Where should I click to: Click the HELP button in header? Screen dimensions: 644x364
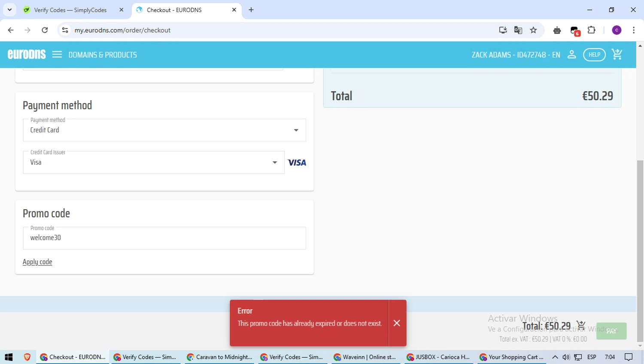pos(594,55)
